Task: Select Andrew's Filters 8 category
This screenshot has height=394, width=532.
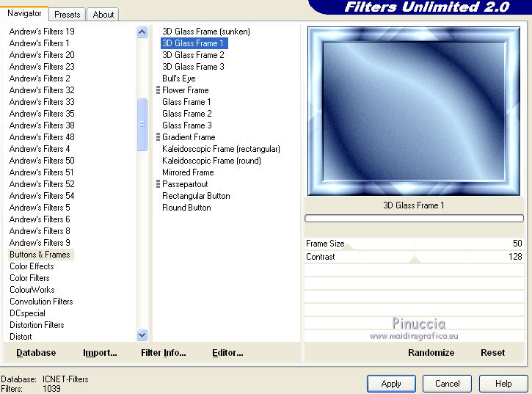Action: coord(40,231)
